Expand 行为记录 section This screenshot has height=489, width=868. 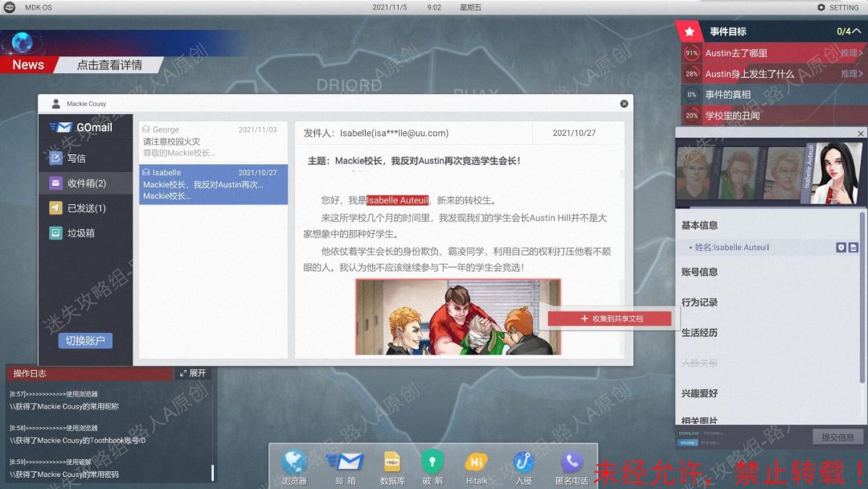699,302
